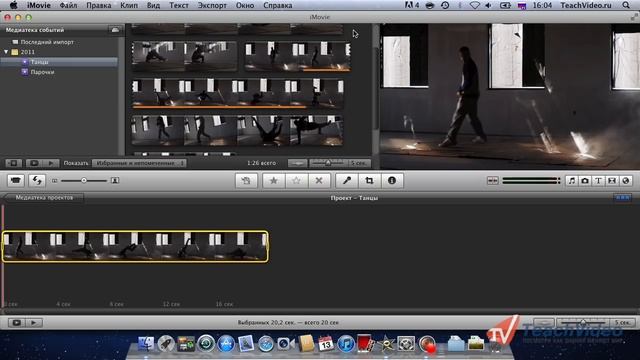Click the event browser vertical scrollbar

pos(376,90)
